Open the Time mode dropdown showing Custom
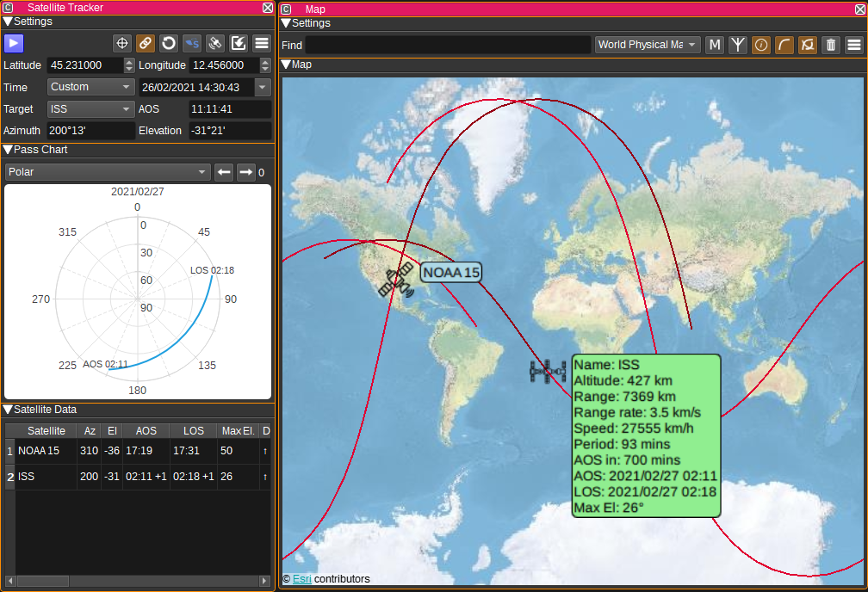Screen dimensions: 868x592 coord(90,87)
